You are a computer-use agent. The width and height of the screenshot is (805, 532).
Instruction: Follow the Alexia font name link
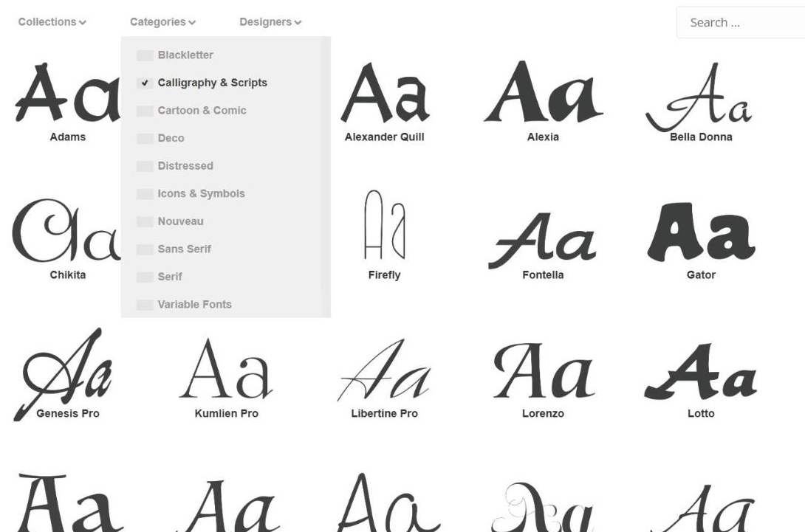(543, 137)
